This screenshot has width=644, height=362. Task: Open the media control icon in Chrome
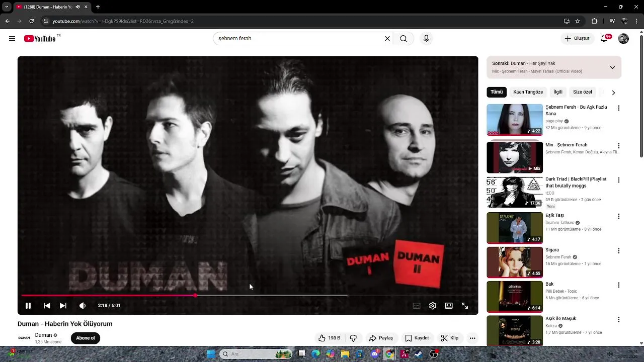coord(612,21)
